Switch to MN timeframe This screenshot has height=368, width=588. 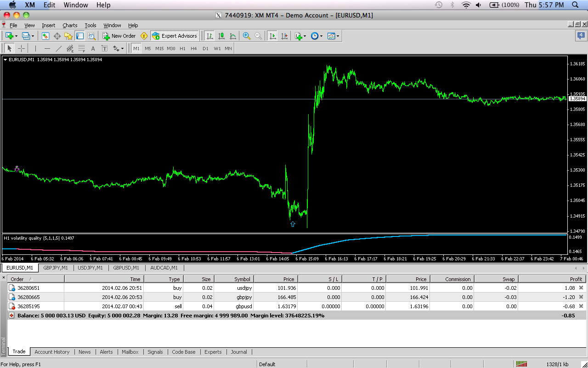[x=228, y=48]
